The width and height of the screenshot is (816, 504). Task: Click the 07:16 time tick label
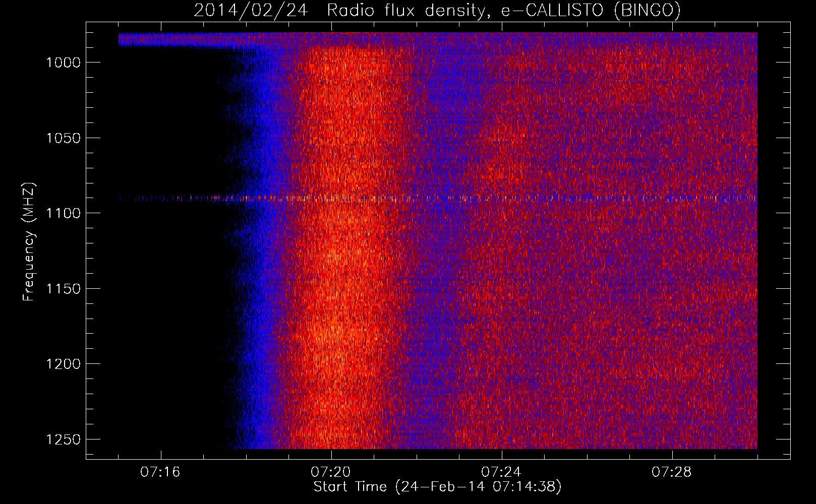coord(160,472)
